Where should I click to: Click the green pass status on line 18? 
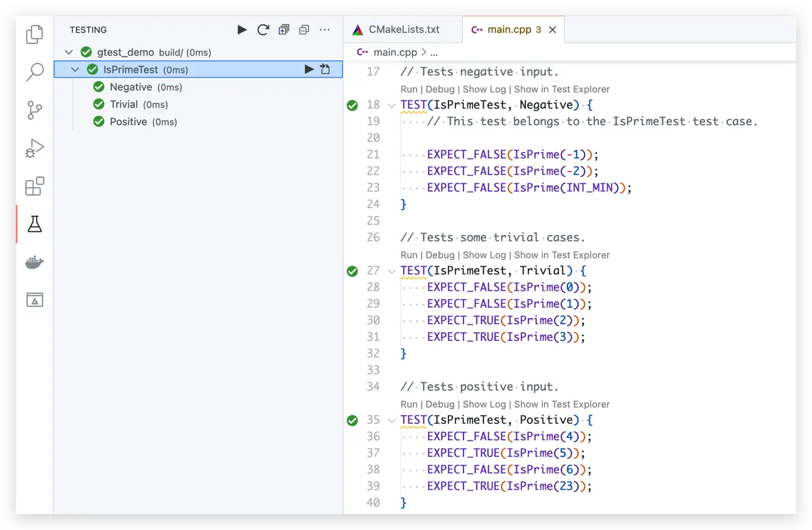pyautogui.click(x=352, y=105)
